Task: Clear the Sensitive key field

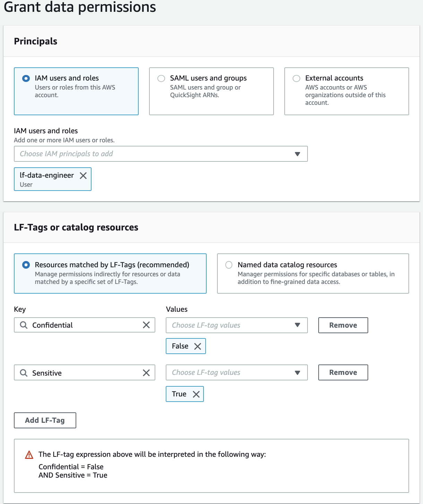Action: coord(146,373)
